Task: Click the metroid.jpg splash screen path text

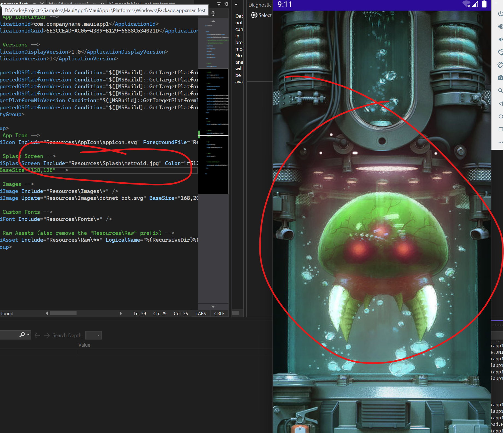Action: pyautogui.click(x=115, y=163)
